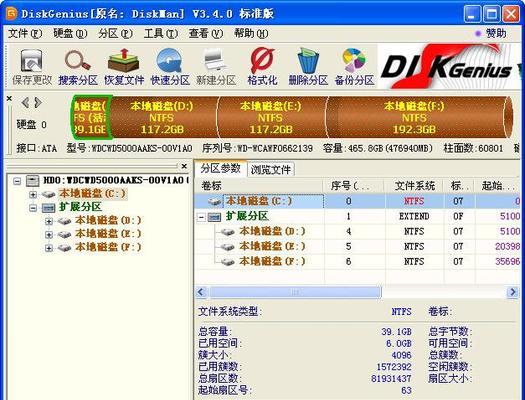Click the 序号 column header

354,185
